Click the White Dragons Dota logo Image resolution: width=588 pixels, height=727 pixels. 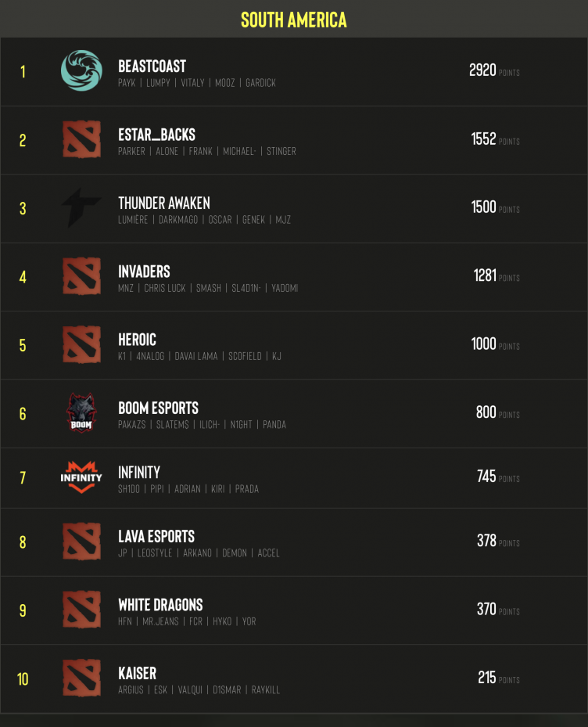click(81, 610)
